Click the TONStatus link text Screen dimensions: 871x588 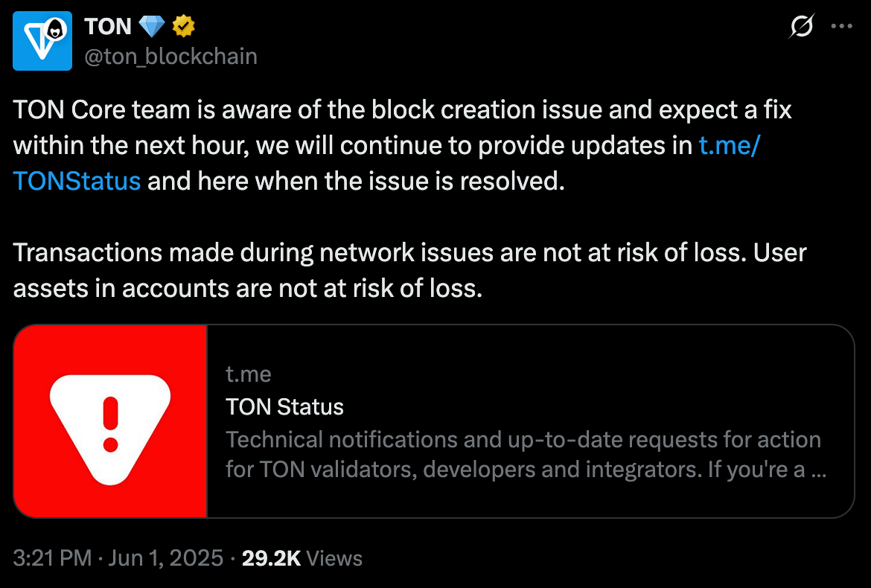coord(77,181)
